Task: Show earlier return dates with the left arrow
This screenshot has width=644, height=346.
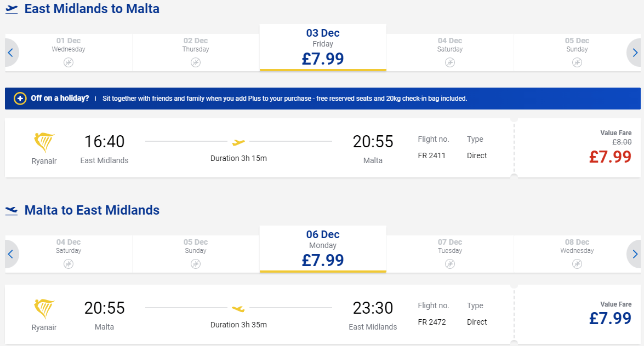Action: coord(11,255)
